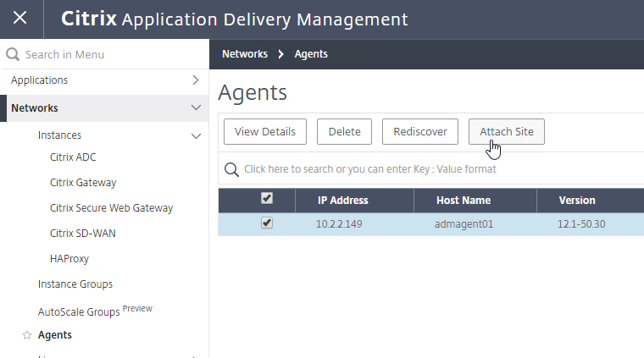
Task: Click the Delete button
Action: tap(344, 132)
